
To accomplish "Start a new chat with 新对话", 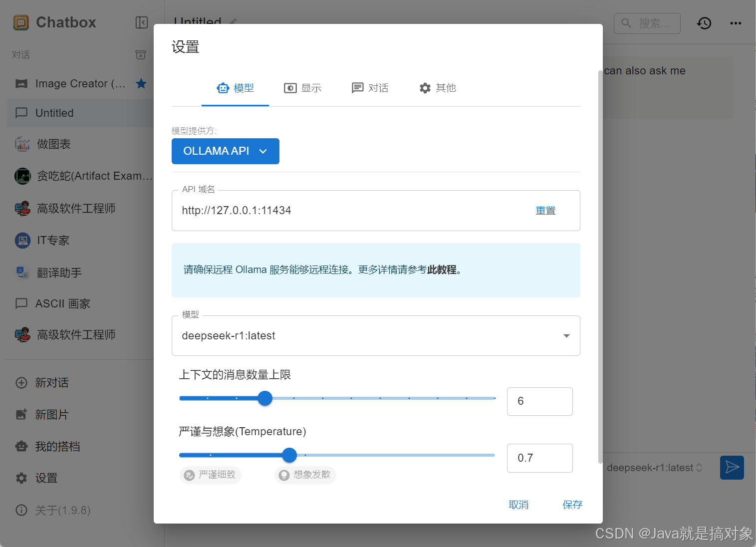I will pyautogui.click(x=80, y=383).
